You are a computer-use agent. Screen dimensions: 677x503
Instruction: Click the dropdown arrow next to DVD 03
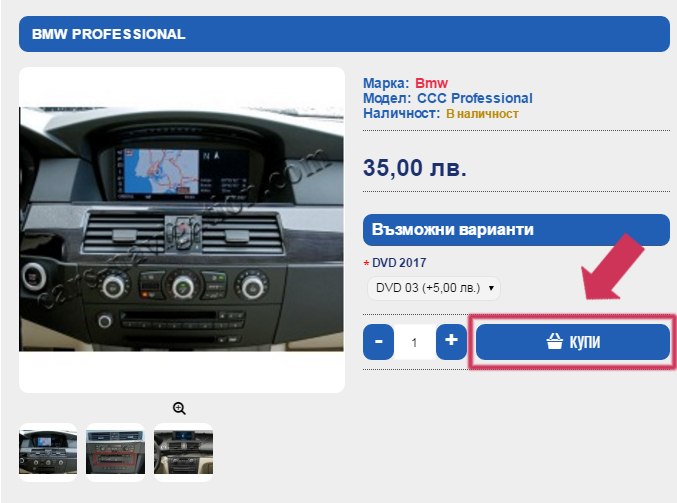click(x=491, y=288)
